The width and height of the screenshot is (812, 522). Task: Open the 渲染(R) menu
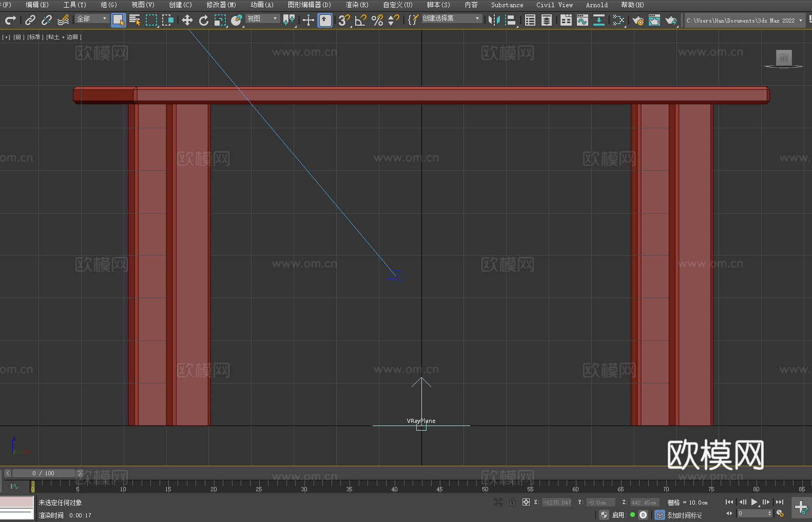point(357,5)
